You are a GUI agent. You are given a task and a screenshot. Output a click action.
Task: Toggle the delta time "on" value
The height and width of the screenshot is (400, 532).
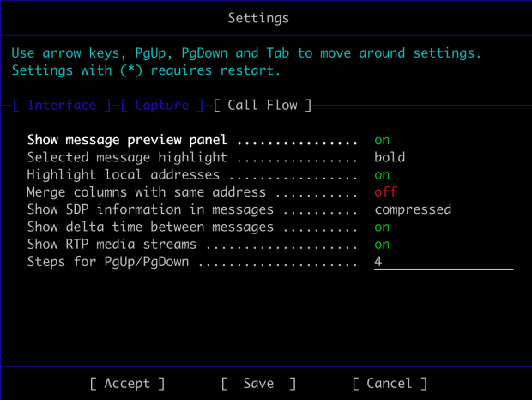(382, 227)
